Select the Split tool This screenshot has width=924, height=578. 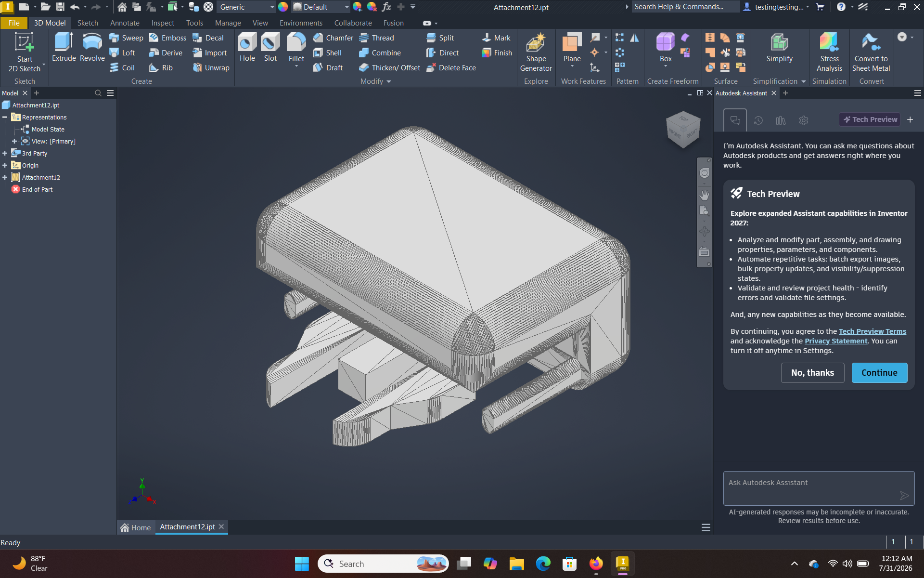[440, 38]
